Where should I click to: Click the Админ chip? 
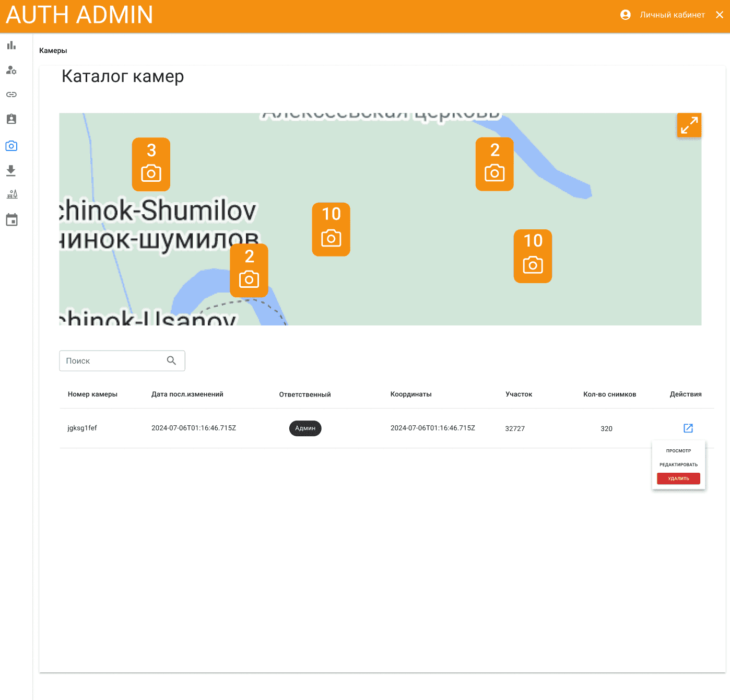pyautogui.click(x=305, y=428)
